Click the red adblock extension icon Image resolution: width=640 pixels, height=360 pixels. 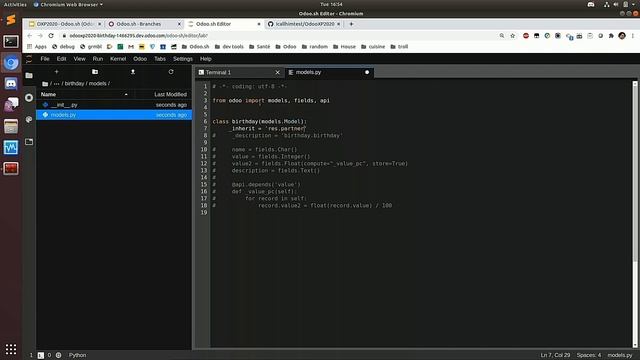click(x=526, y=36)
